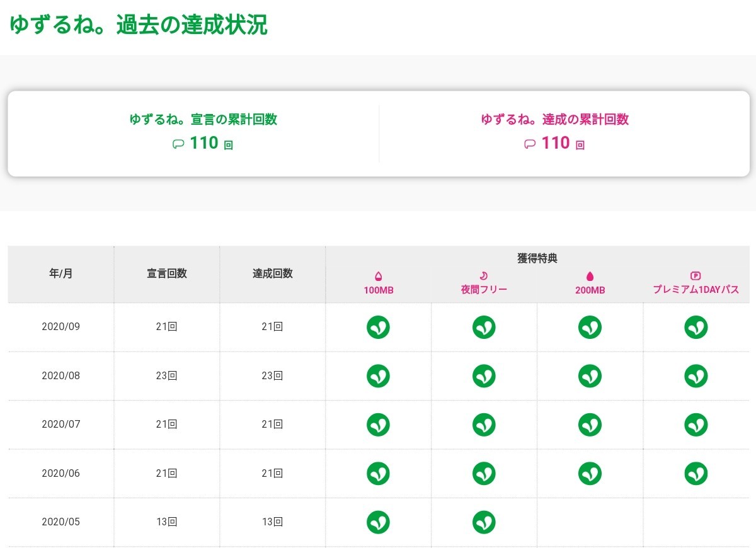Click speech bubble icon beside 宣言 count
The width and height of the screenshot is (756, 548).
(x=178, y=144)
